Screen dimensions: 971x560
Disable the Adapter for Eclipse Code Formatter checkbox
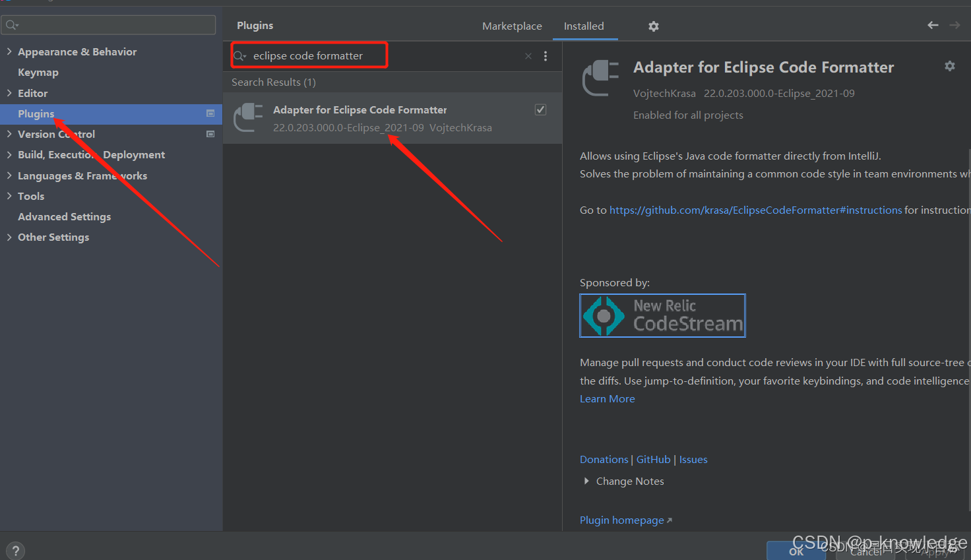tap(540, 109)
